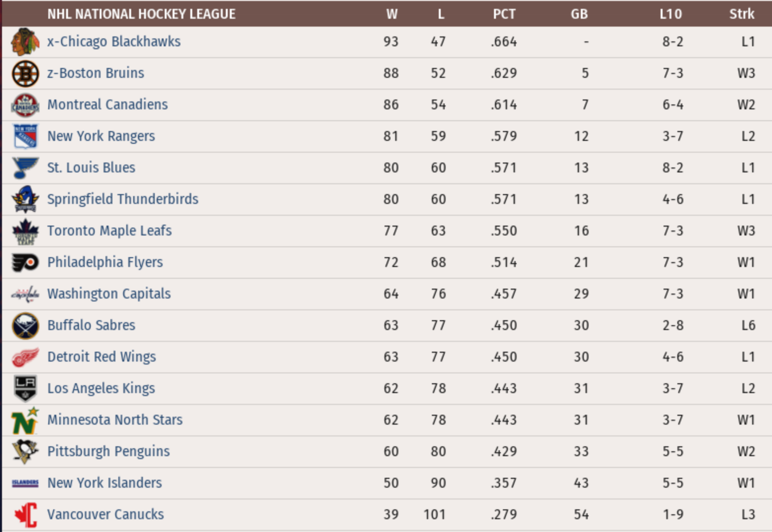Open the Springfield Thunderbirds team link

pyautogui.click(x=123, y=199)
